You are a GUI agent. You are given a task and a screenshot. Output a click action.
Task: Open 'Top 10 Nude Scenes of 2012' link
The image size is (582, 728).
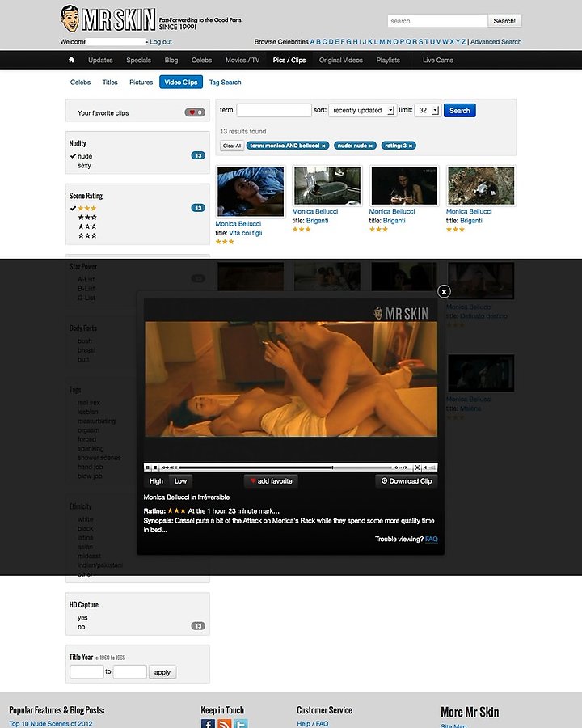(x=51, y=723)
